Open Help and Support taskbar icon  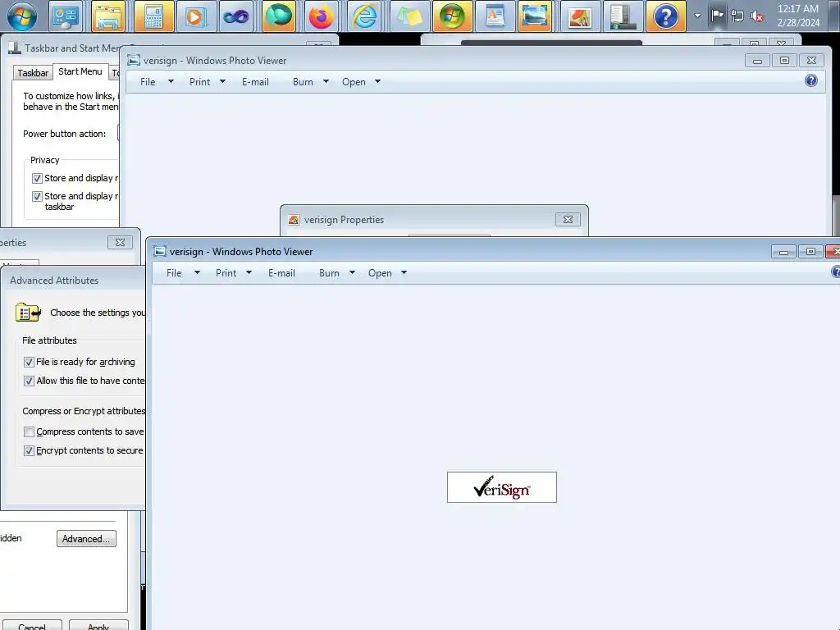666,16
